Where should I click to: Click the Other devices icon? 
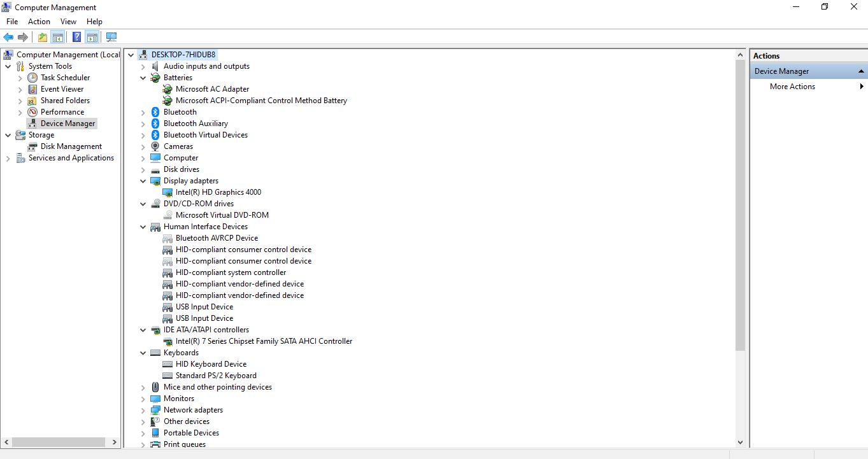[x=155, y=421]
